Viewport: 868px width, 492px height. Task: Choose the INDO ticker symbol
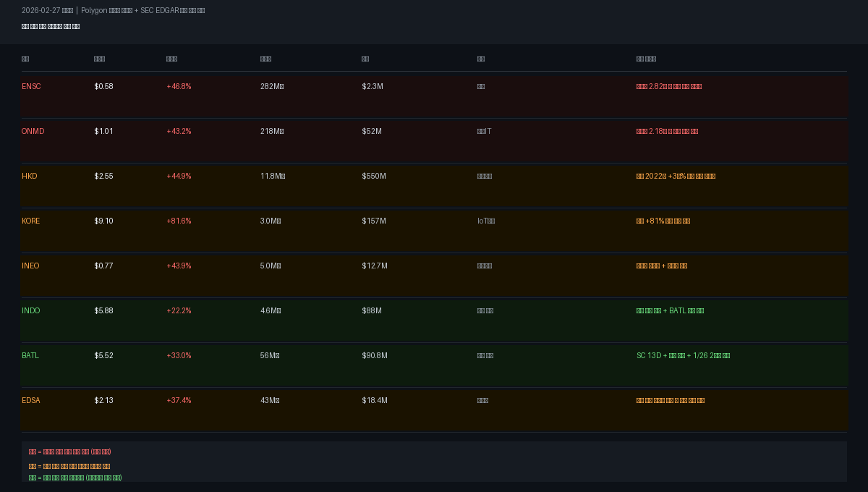[31, 310]
